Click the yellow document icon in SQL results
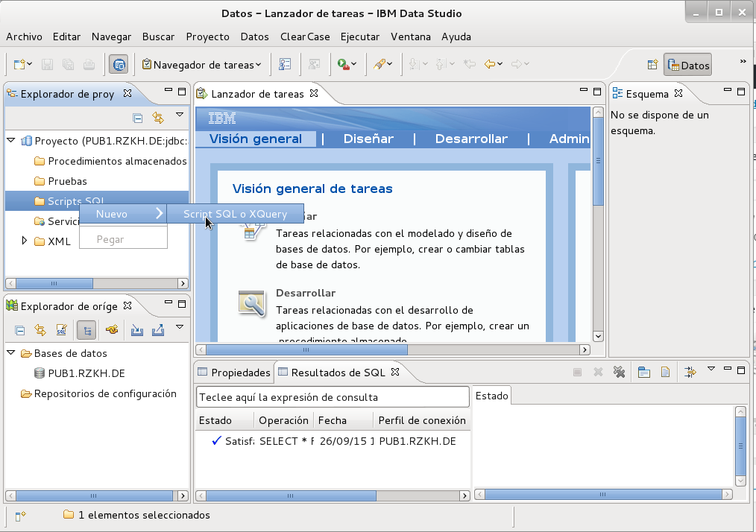 (x=665, y=372)
